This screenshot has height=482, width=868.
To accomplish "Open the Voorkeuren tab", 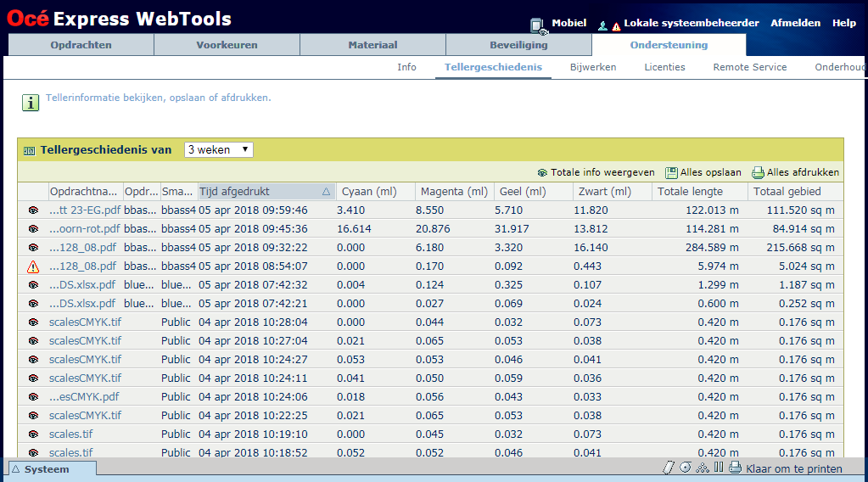I will pos(227,45).
